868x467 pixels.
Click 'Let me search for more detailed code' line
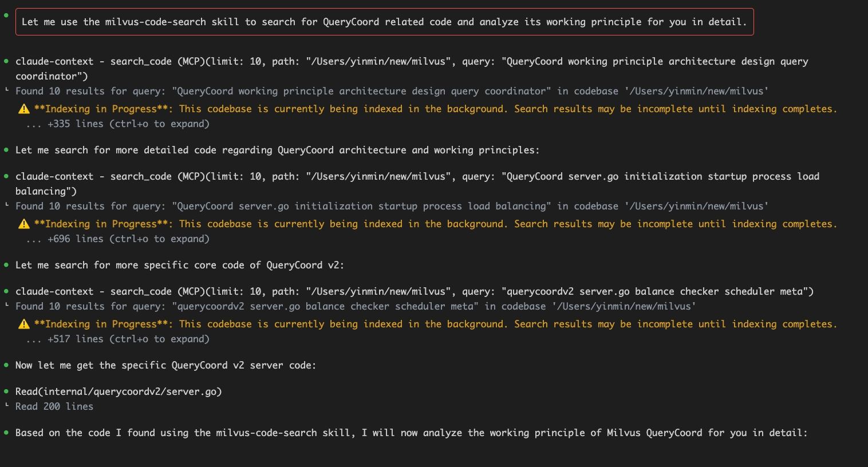[x=277, y=150]
